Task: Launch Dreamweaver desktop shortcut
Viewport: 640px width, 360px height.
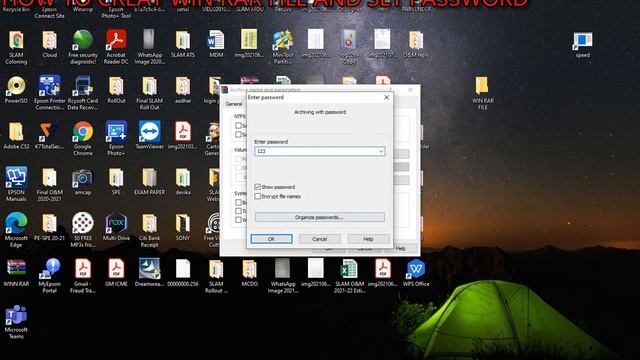Action: [x=149, y=269]
